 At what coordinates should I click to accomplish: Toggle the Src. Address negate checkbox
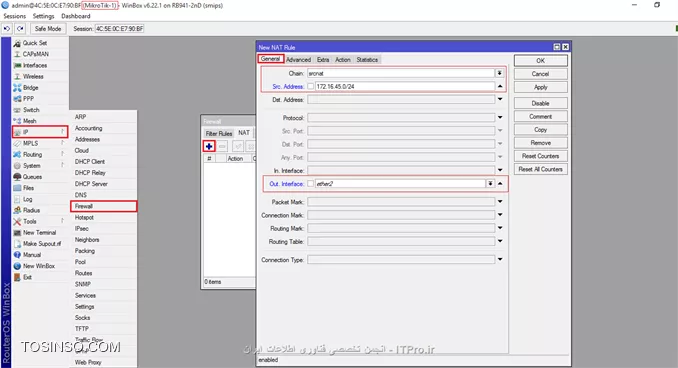click(310, 86)
